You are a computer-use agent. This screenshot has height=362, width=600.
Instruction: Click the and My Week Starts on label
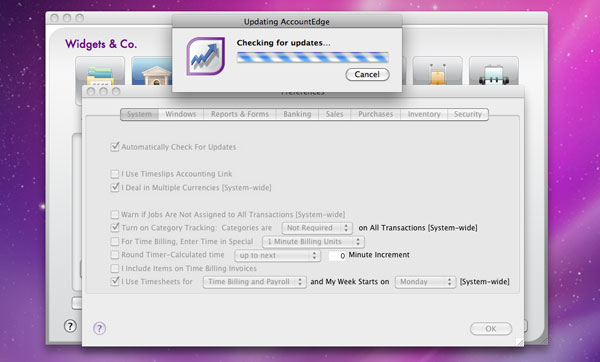pyautogui.click(x=350, y=282)
